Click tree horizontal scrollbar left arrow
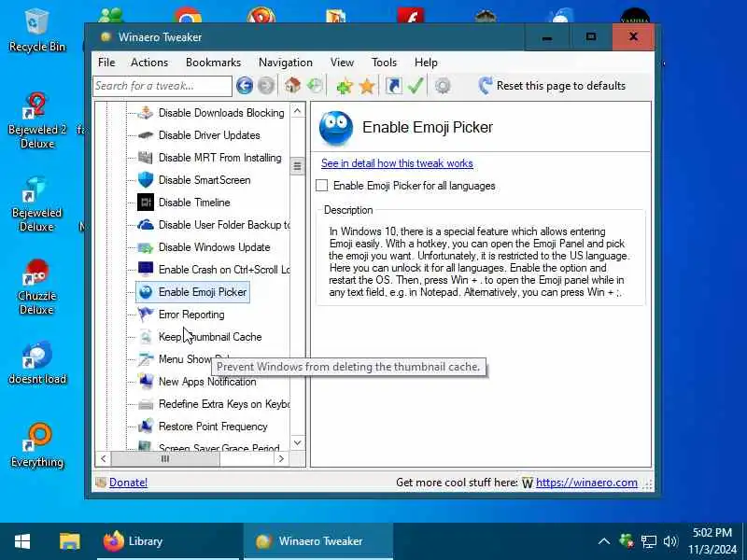This screenshot has height=560, width=747. pyautogui.click(x=104, y=458)
